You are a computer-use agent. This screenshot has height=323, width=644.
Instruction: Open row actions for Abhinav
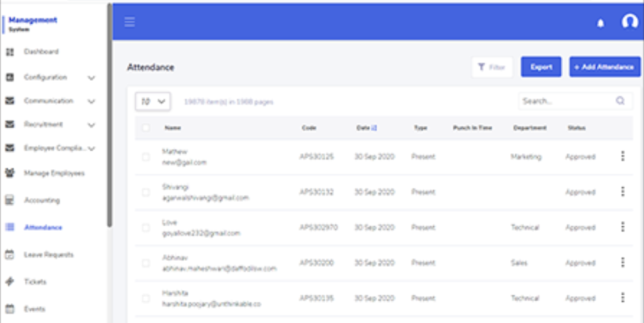[x=623, y=262]
